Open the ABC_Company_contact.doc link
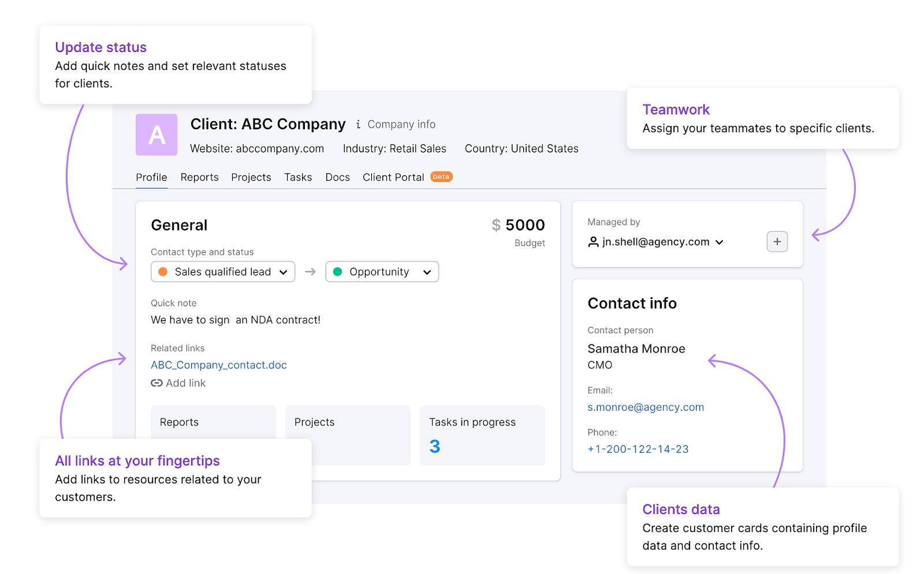Viewport: 924px width, 574px height. (218, 365)
